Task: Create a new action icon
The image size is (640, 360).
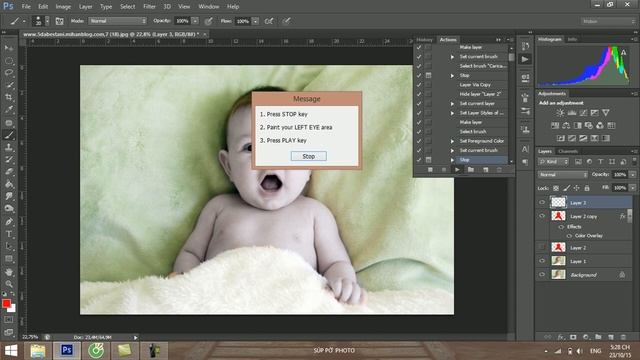Action: click(485, 169)
